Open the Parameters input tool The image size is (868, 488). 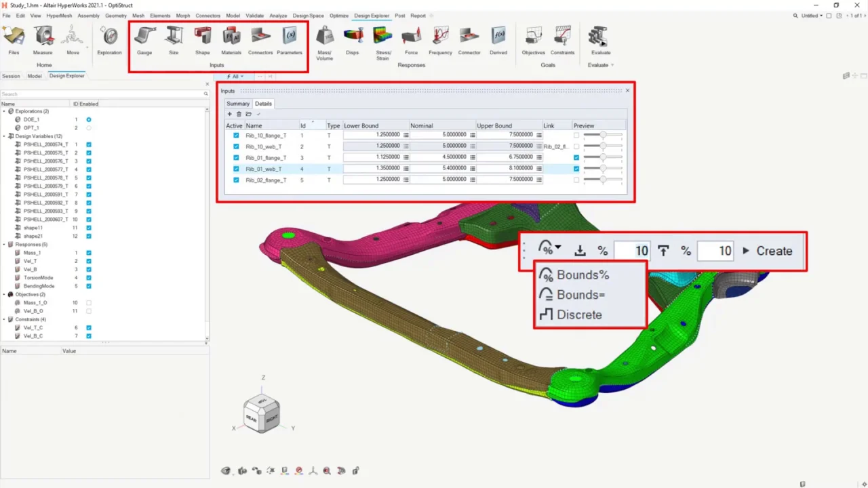[290, 41]
